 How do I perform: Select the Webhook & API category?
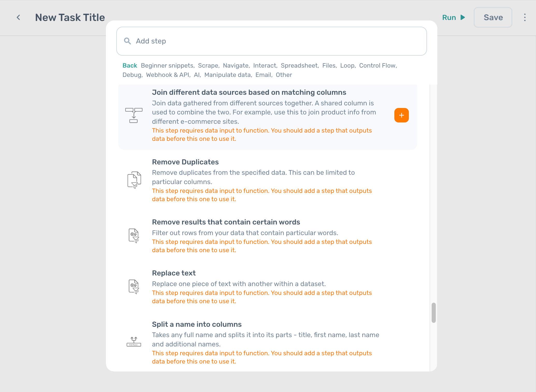168,75
